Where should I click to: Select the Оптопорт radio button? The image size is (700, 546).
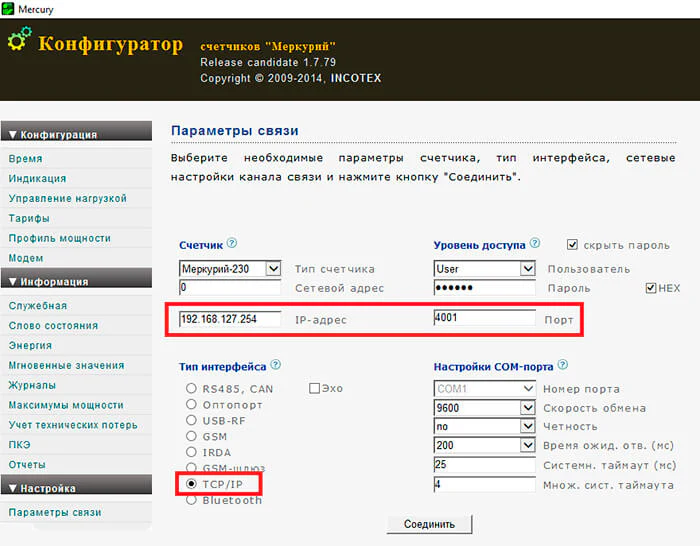(x=191, y=404)
